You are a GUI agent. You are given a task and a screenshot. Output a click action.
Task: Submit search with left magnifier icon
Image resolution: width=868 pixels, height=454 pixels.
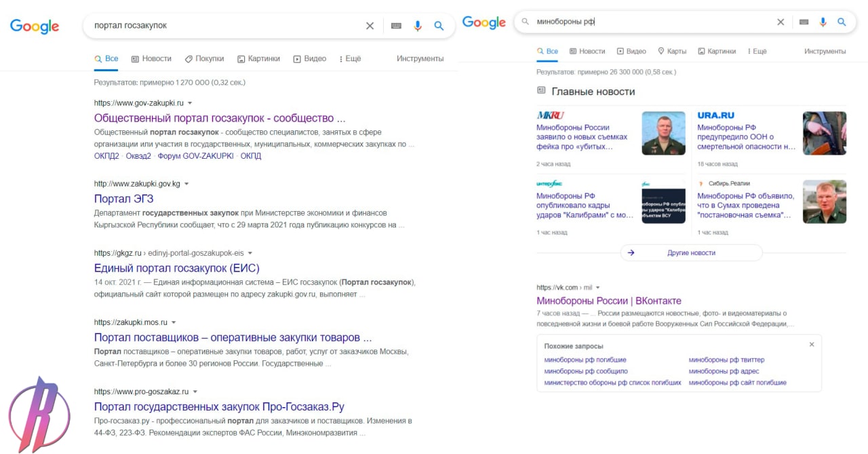pos(439,26)
